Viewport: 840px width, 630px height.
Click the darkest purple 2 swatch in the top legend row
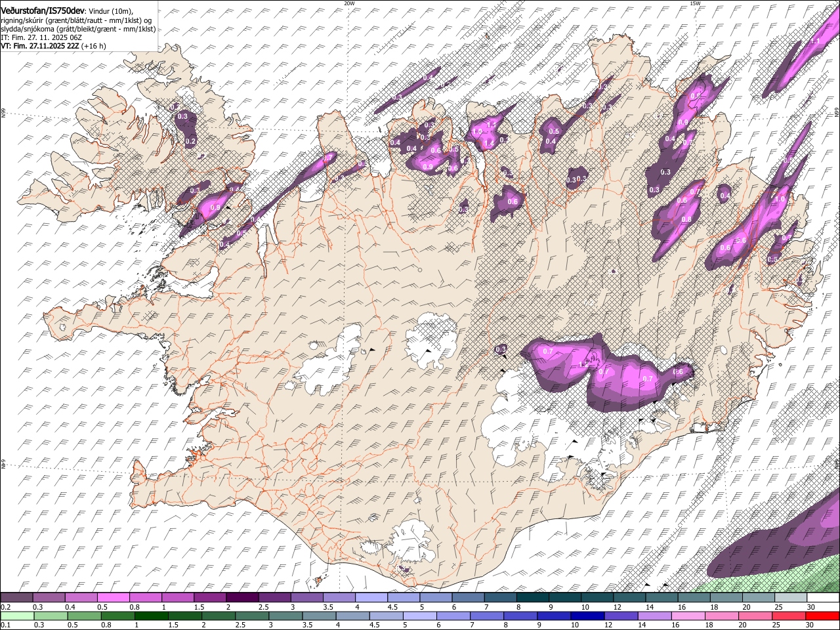(241, 598)
